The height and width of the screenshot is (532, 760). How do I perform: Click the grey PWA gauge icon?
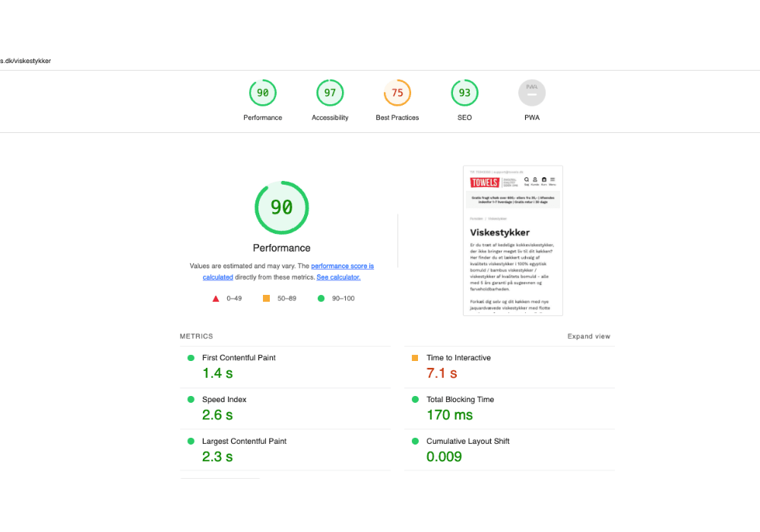[532, 93]
